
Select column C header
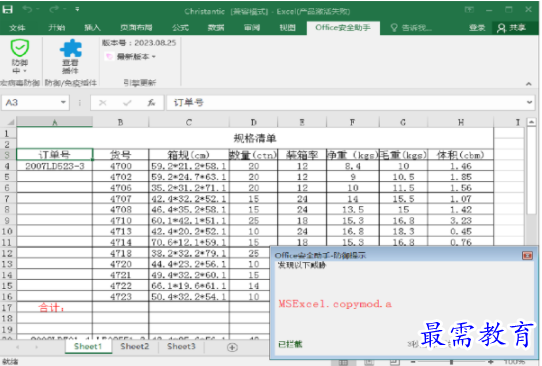[x=189, y=122]
